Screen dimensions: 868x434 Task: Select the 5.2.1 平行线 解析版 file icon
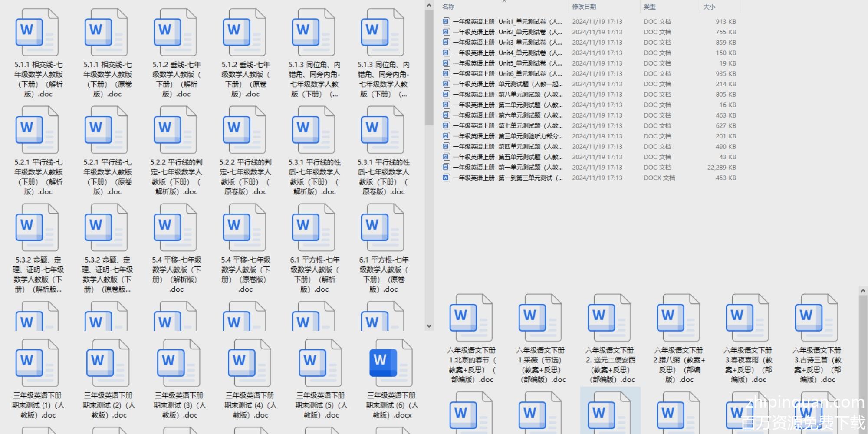click(37, 130)
